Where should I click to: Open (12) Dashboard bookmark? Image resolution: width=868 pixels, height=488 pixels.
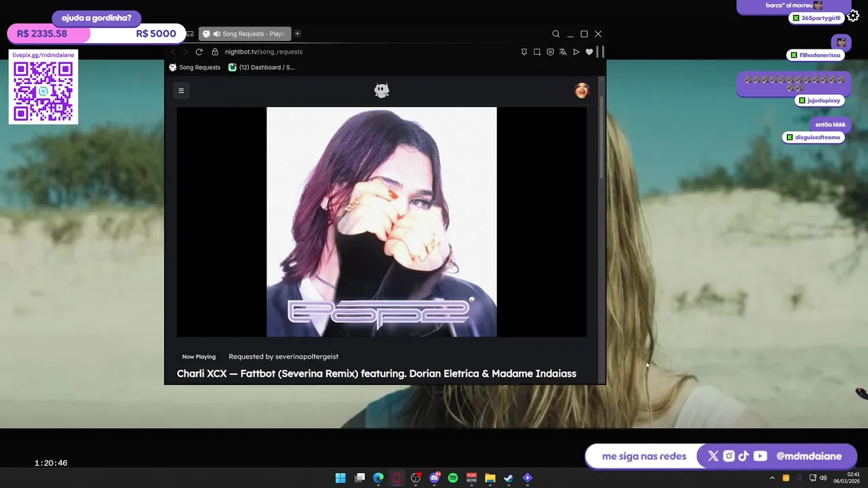(x=261, y=67)
